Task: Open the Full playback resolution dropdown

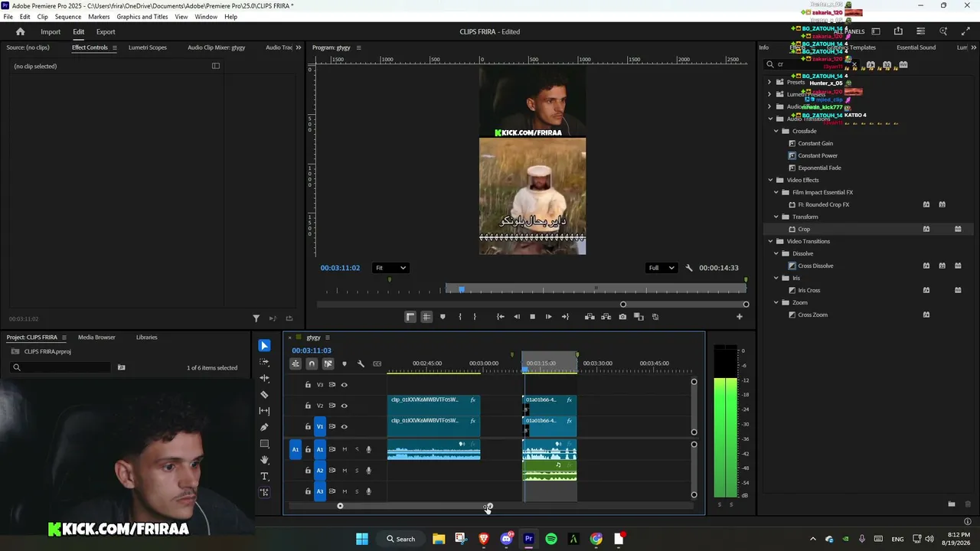Action: click(x=661, y=268)
